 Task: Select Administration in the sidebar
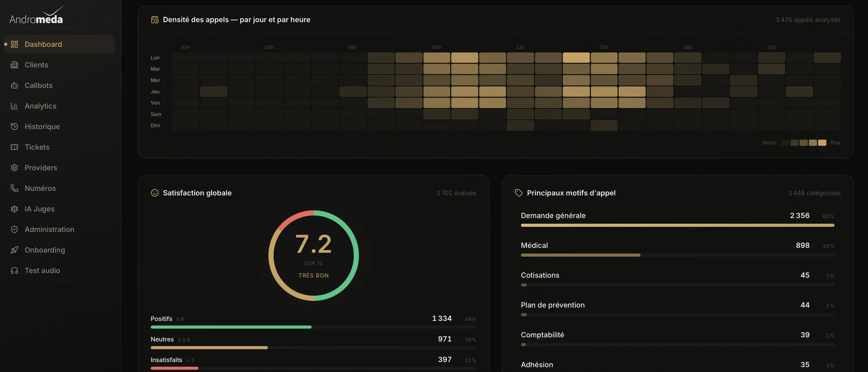tap(60, 229)
